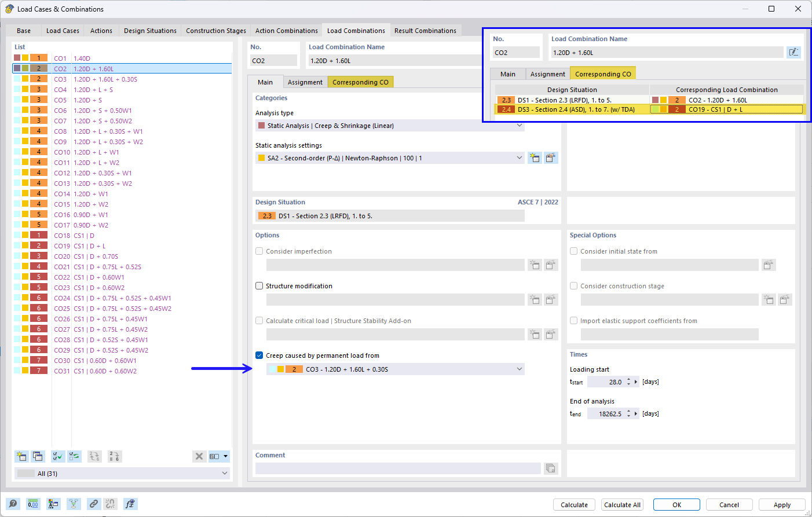Increase loading start days with the stepper

point(629,379)
